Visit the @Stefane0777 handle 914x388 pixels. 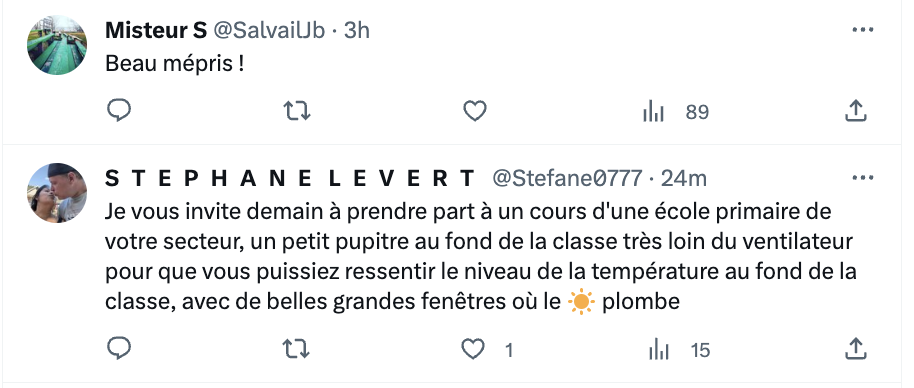click(568, 178)
